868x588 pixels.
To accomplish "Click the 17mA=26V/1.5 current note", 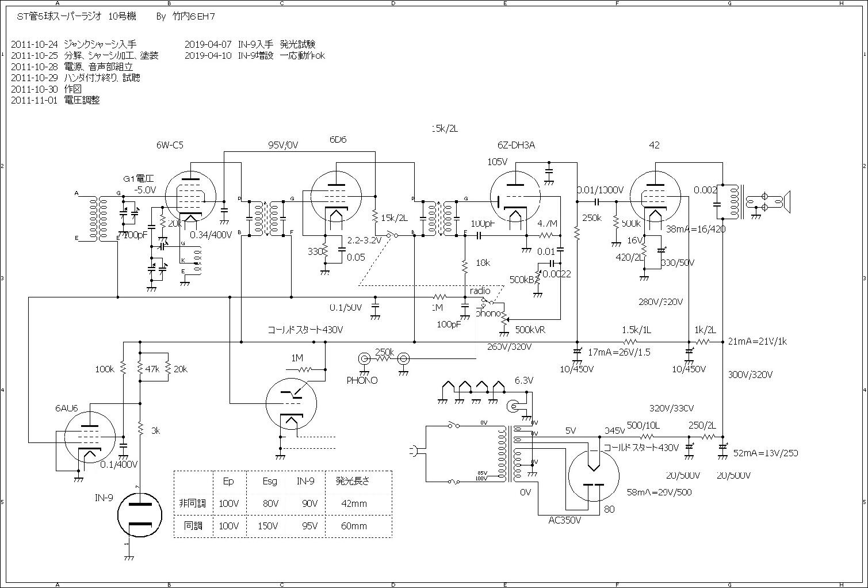I will pyautogui.click(x=619, y=352).
